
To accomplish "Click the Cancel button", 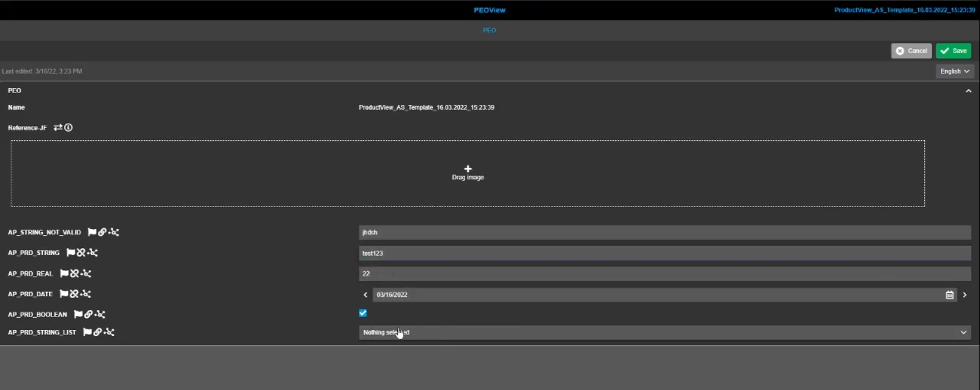I will click(x=911, y=51).
